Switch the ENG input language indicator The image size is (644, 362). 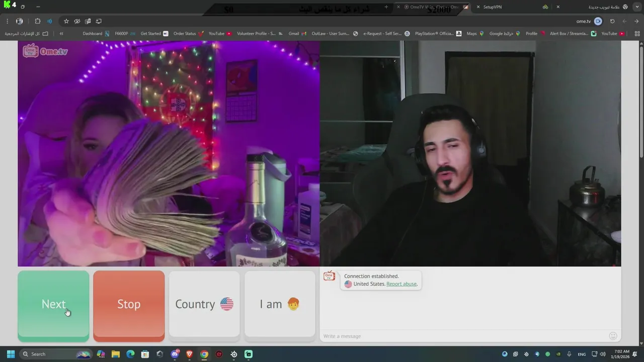pos(582,354)
